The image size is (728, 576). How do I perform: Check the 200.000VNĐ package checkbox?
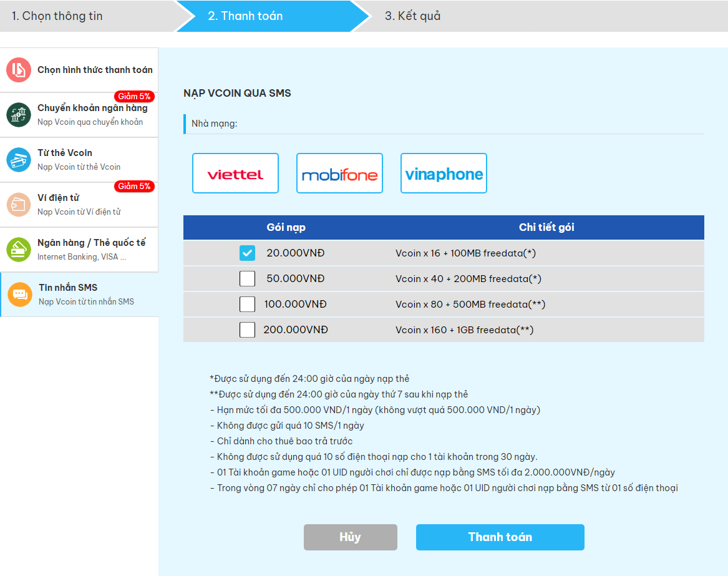click(248, 329)
